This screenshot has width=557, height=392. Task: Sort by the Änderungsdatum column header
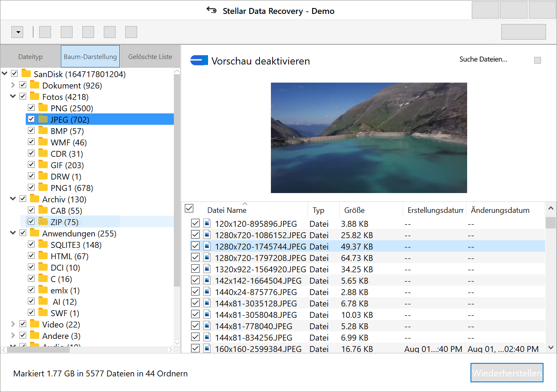click(500, 210)
